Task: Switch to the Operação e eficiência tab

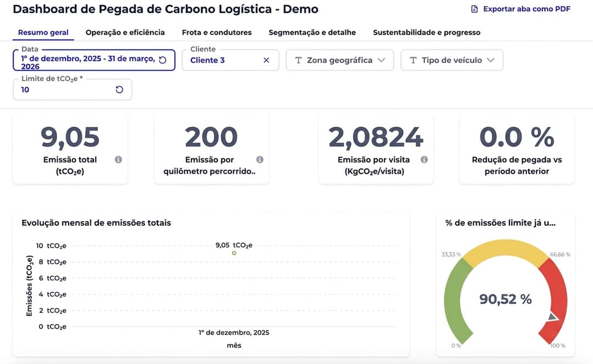Action: coord(125,32)
